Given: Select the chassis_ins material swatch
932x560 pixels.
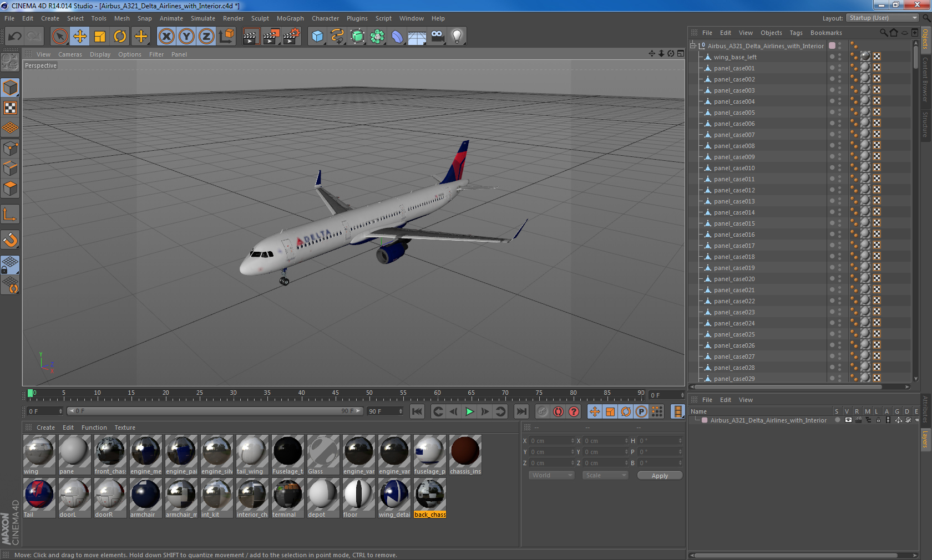Looking at the screenshot, I should pyautogui.click(x=465, y=455).
